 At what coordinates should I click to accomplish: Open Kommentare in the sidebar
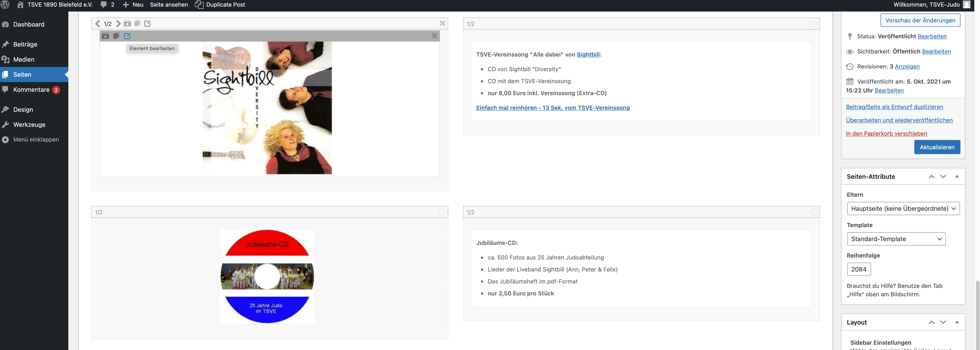pos(31,90)
